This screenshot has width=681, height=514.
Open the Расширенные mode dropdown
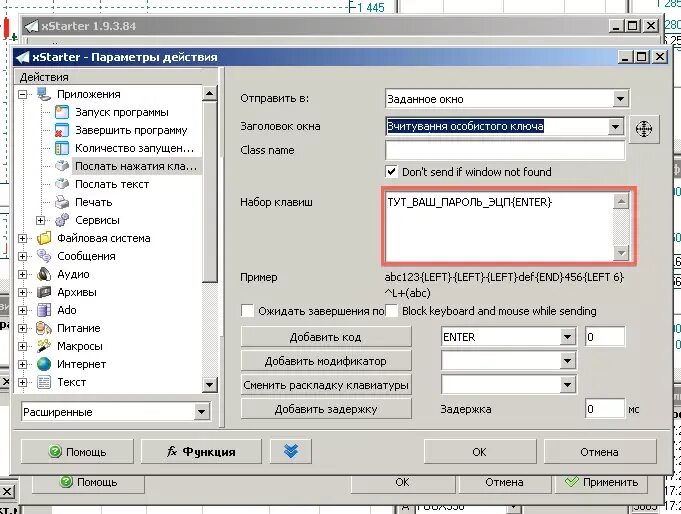click(201, 411)
